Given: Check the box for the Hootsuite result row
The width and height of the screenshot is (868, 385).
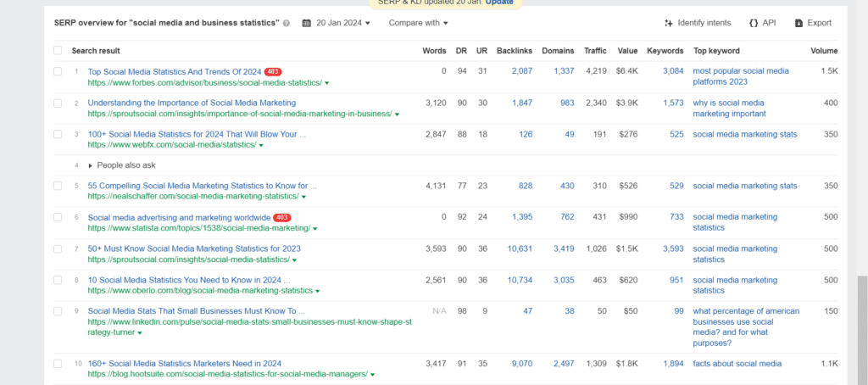Looking at the screenshot, I should [x=58, y=364].
